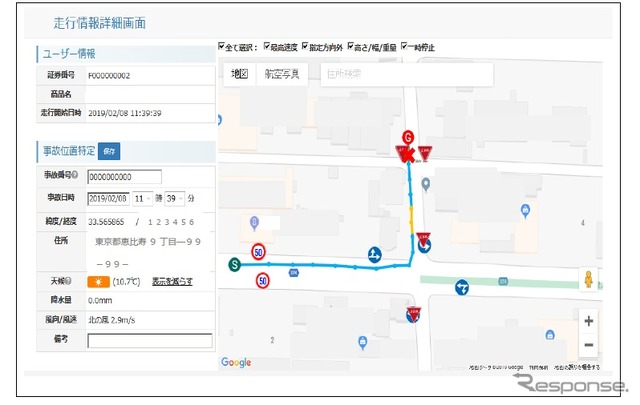Zoom in on the map
This screenshot has width=640, height=405.
pos(588,321)
